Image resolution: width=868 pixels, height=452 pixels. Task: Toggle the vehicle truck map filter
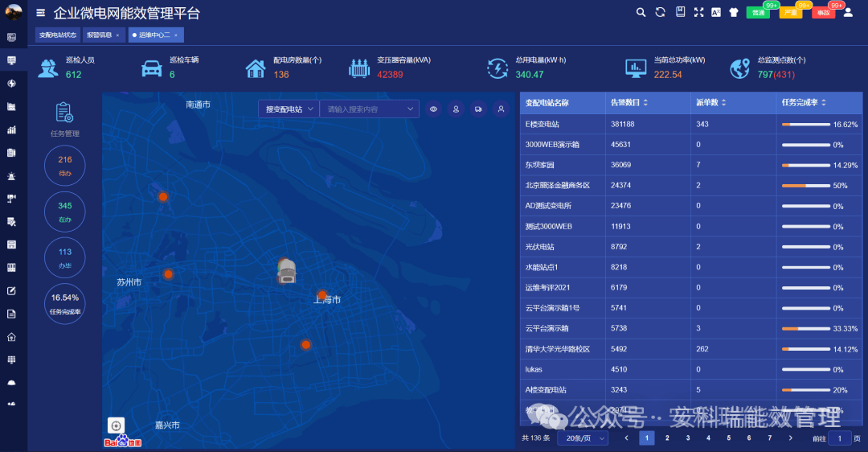click(x=478, y=109)
